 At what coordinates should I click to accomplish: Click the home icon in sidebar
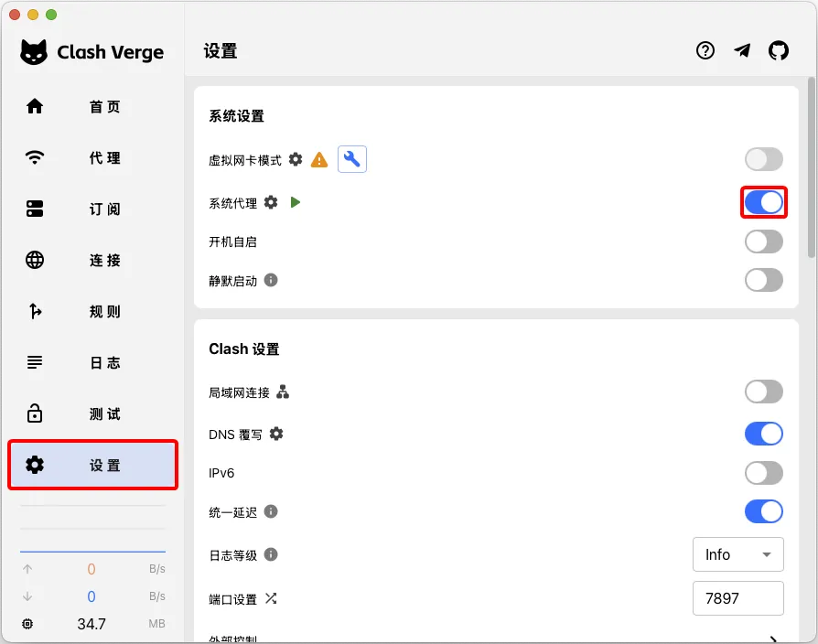[35, 106]
